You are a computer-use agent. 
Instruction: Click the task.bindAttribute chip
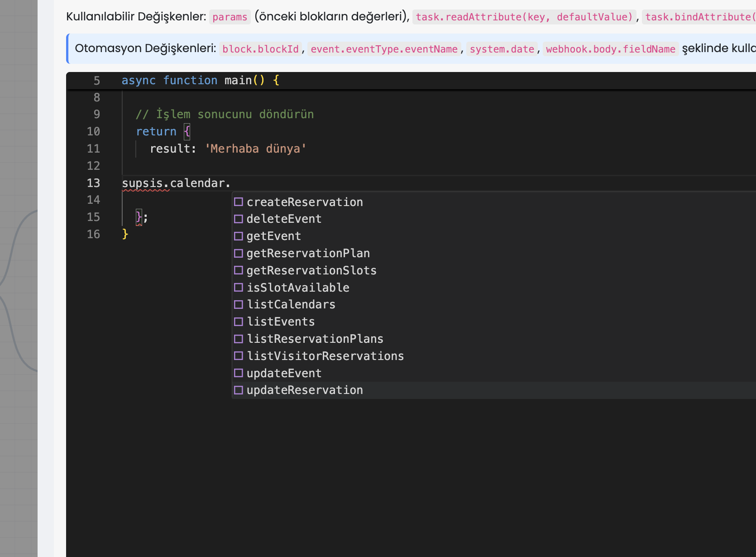tap(699, 17)
